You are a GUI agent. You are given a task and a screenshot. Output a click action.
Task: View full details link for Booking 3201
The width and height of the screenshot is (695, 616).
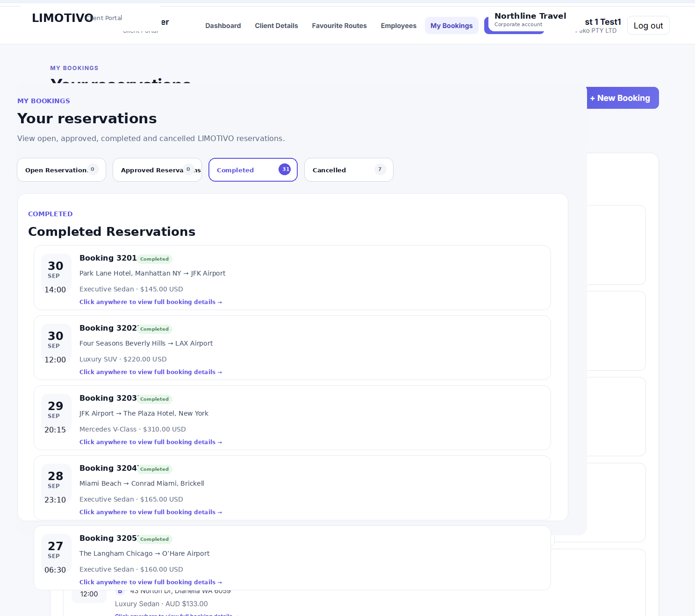click(150, 302)
